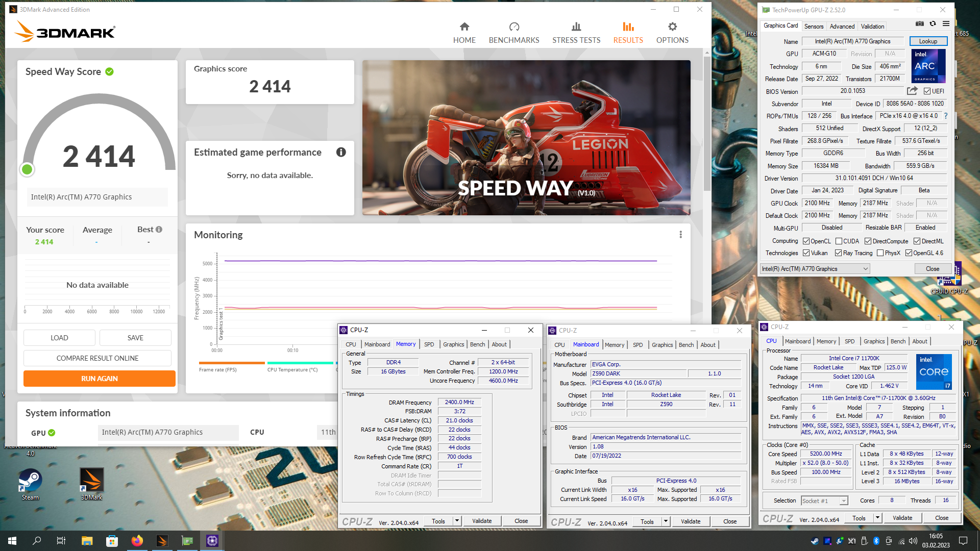Click Bluetooth tray icon
This screenshot has width=980, height=551.
(x=876, y=541)
